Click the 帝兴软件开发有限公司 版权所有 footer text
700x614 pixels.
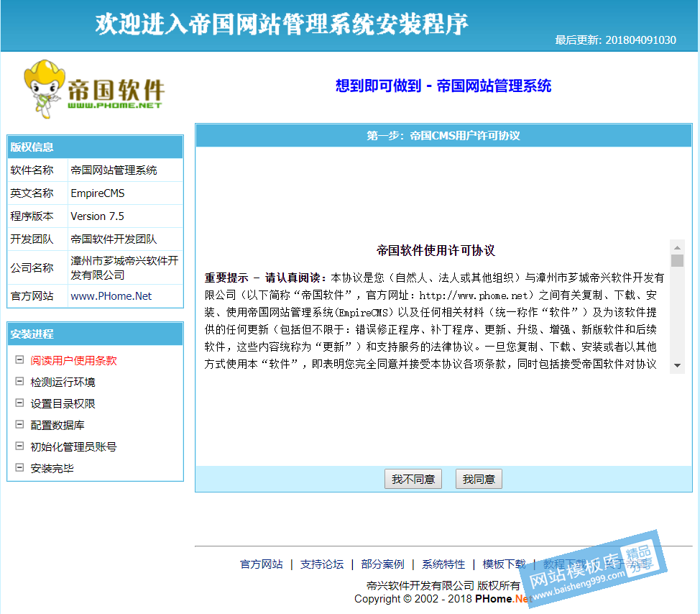pos(443,585)
